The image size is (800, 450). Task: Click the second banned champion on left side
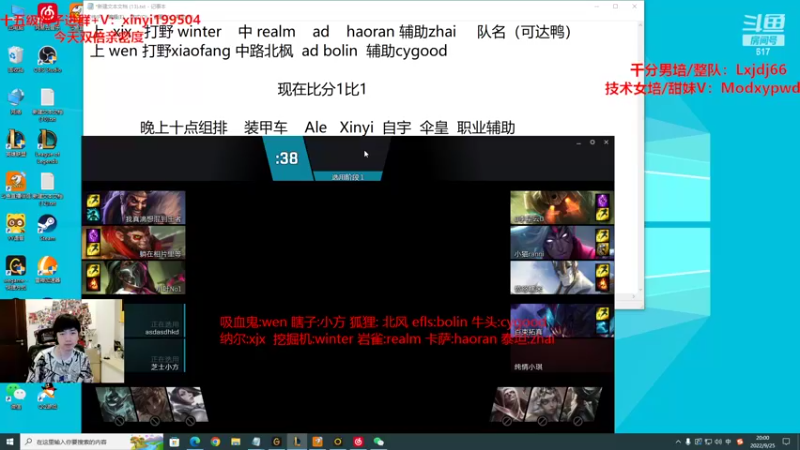[151, 405]
